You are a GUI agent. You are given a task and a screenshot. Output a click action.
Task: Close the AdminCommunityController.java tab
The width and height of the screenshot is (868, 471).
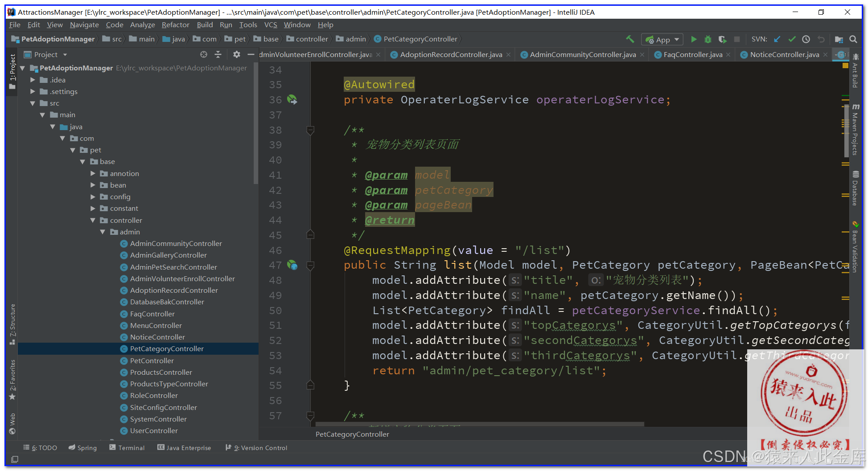(642, 54)
